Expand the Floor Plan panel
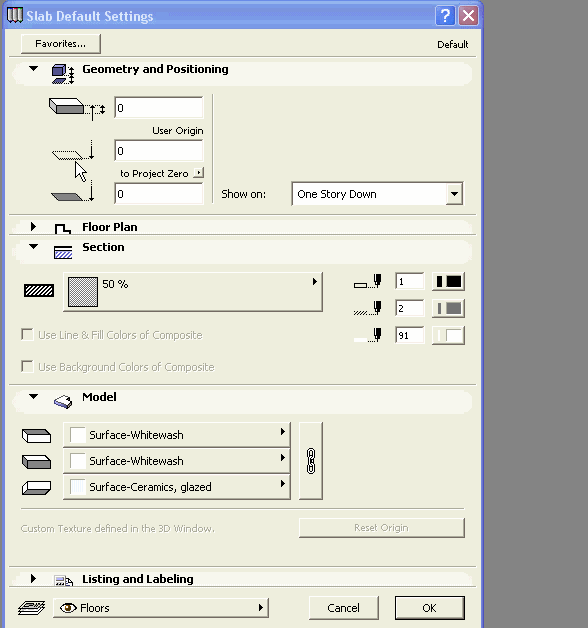 [x=34, y=227]
